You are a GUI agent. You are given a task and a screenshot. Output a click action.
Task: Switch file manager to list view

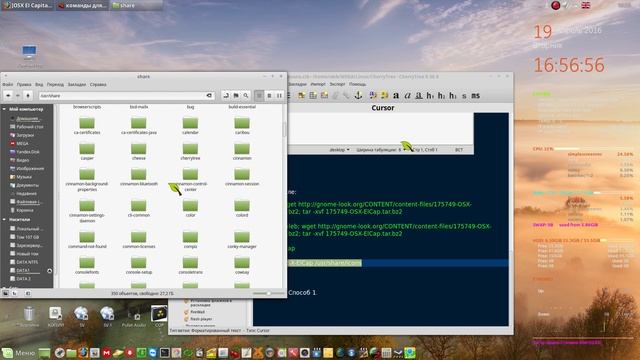[x=269, y=96]
